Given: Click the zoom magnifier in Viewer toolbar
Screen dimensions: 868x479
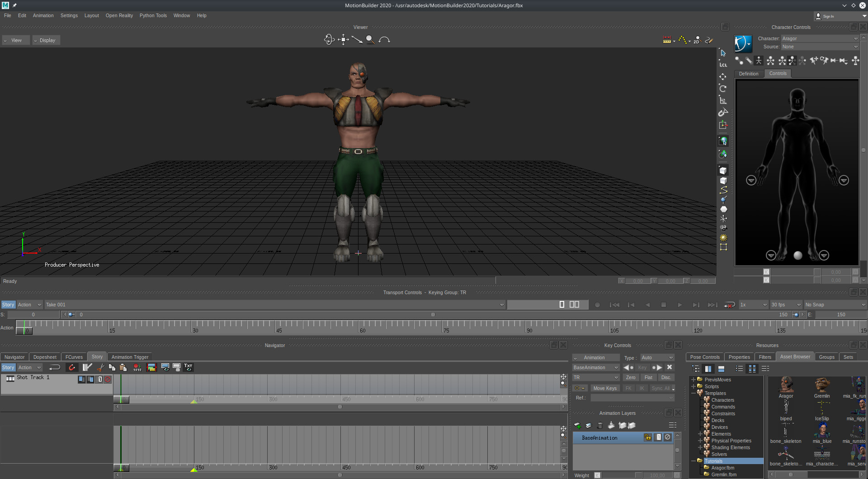Looking at the screenshot, I should coord(370,40).
